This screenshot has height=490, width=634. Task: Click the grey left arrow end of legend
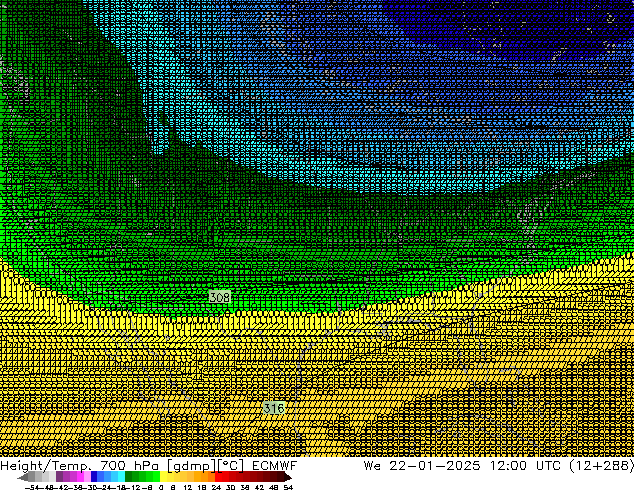click(22, 478)
